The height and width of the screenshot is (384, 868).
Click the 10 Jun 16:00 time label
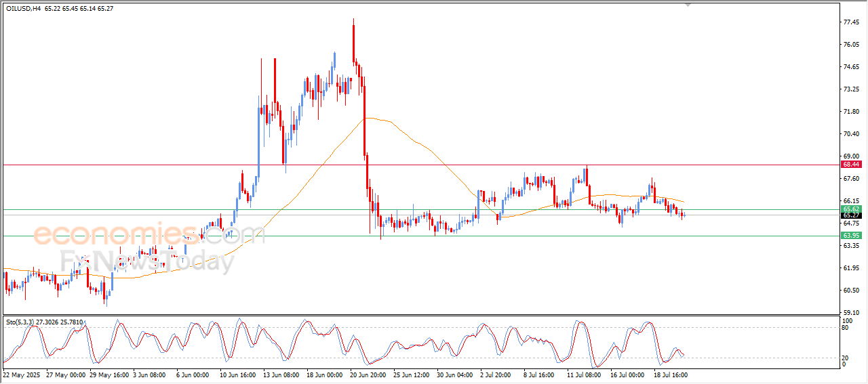pos(237,374)
